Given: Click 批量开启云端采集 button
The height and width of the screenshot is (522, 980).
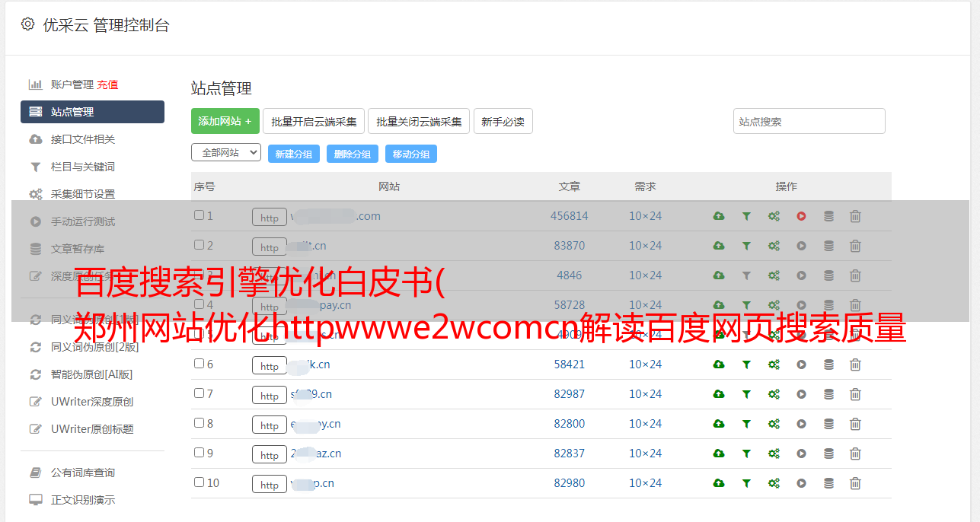Looking at the screenshot, I should (x=314, y=121).
